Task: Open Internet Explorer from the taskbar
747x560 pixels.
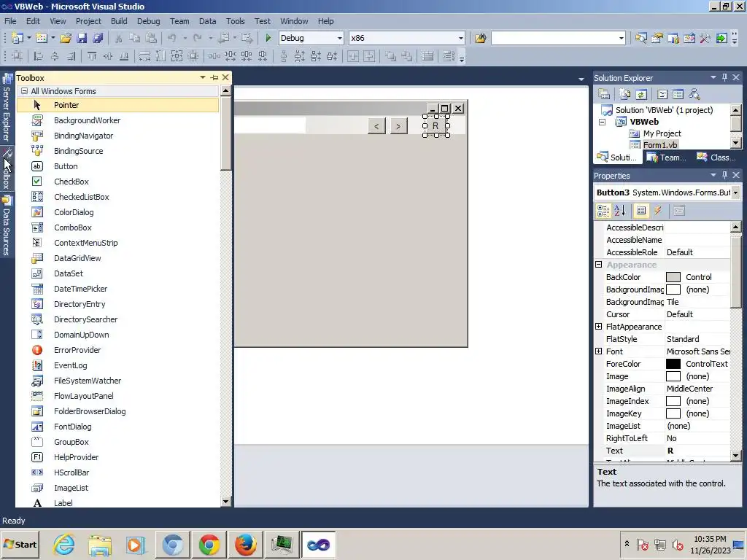Action: point(64,544)
